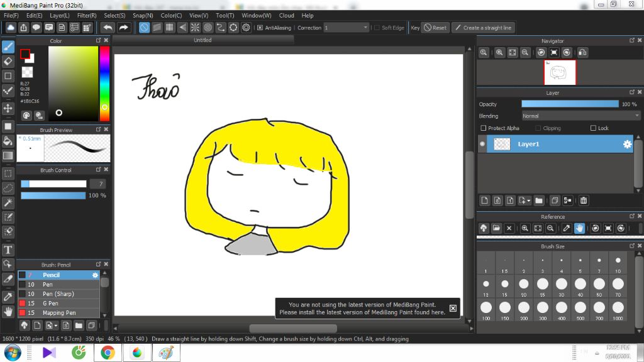644x362 pixels.
Task: Duplicate the layer using Layer panel icon
Action: (555, 200)
